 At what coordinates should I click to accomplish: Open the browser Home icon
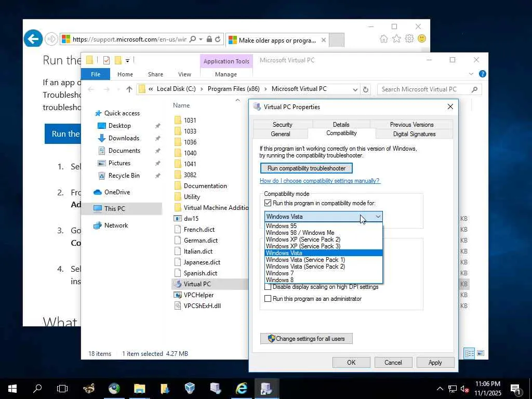384,38
